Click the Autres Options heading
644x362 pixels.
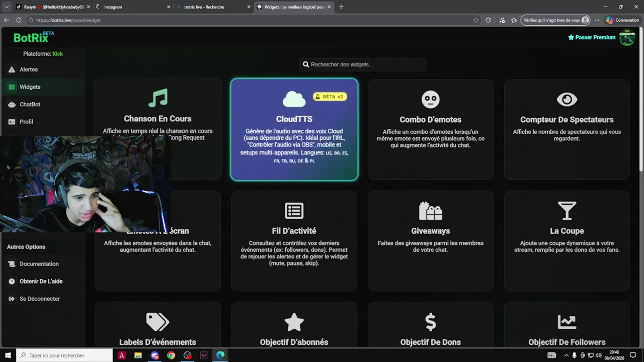[x=26, y=247]
